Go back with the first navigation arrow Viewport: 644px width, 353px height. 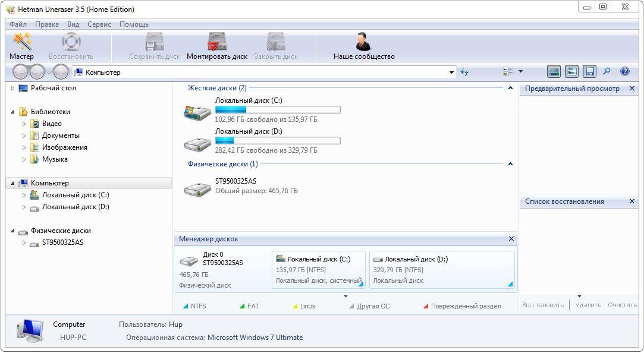[20, 73]
